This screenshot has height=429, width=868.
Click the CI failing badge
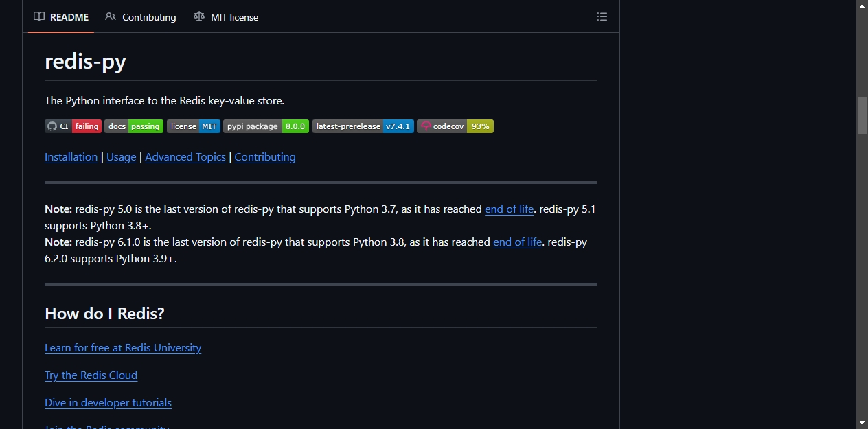73,126
